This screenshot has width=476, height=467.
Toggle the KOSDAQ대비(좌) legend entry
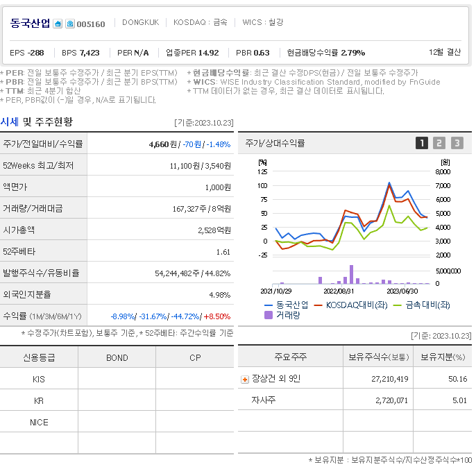coord(351,305)
